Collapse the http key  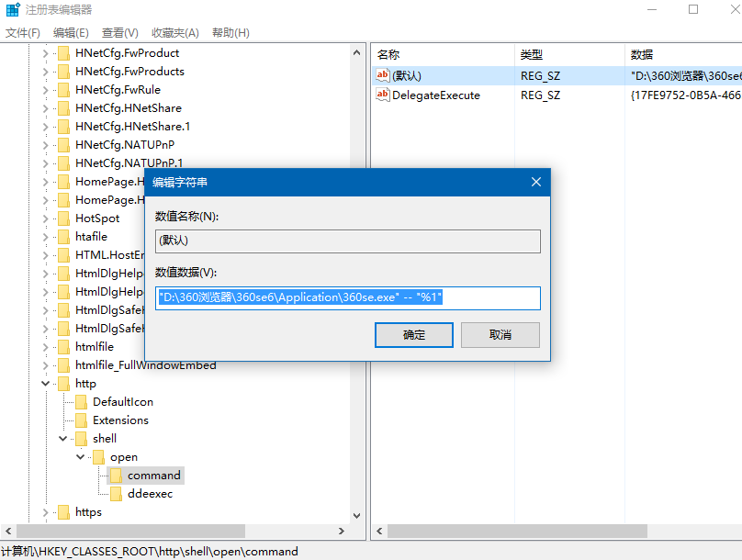click(x=45, y=384)
